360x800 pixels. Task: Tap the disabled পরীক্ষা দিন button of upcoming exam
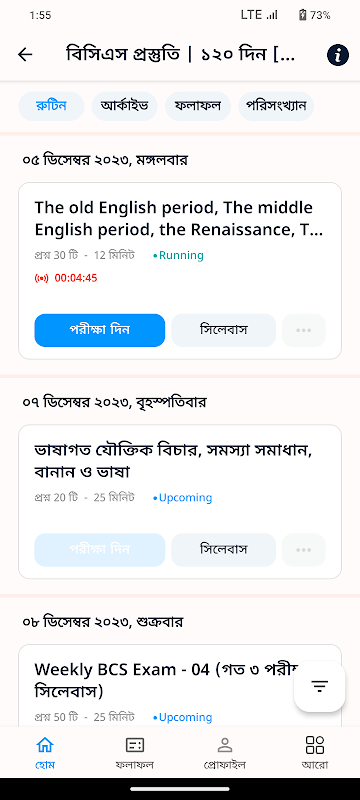pos(100,550)
